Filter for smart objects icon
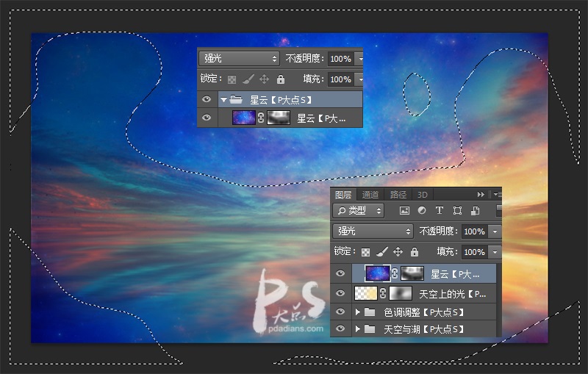588x374 pixels. tap(475, 211)
